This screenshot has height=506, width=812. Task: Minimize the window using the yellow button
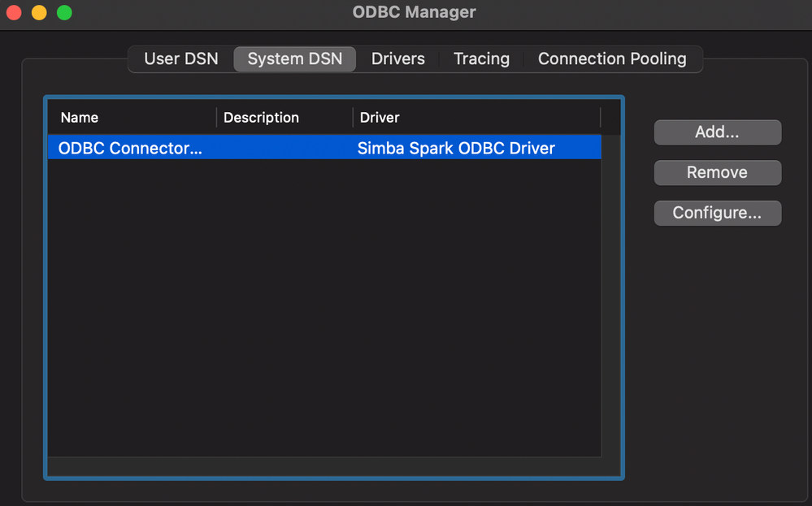point(39,13)
